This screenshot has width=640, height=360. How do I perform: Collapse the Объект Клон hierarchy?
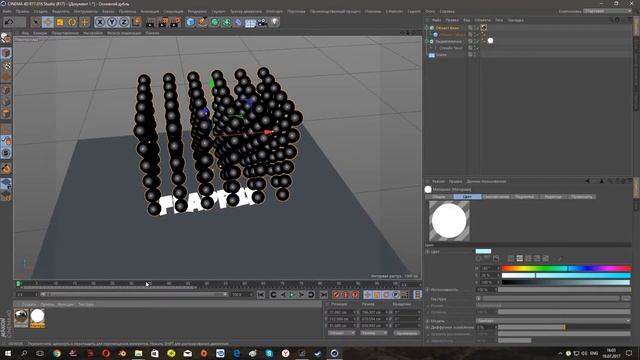tap(427, 28)
